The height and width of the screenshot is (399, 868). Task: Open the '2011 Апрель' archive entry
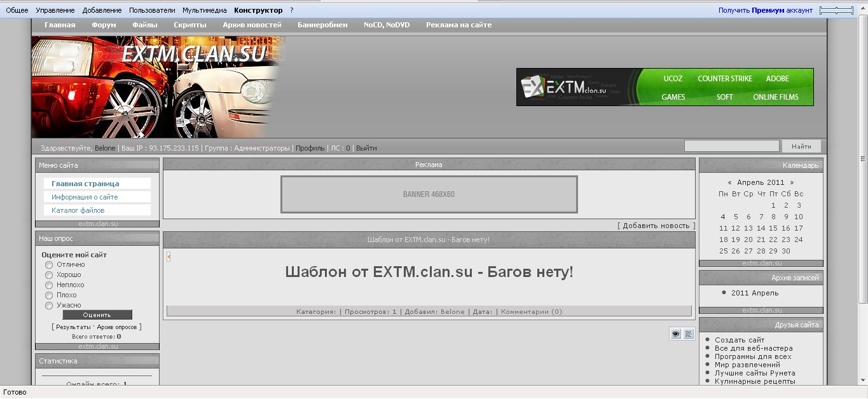pyautogui.click(x=755, y=293)
